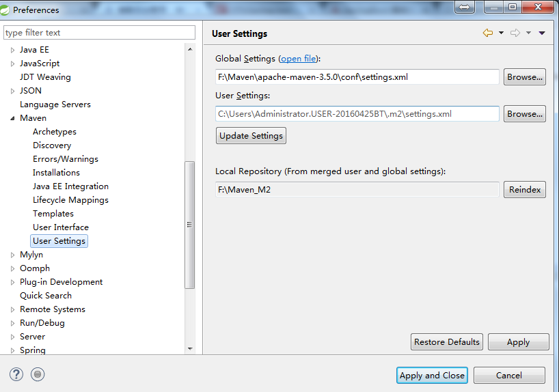Select User Settings tree item

59,241
